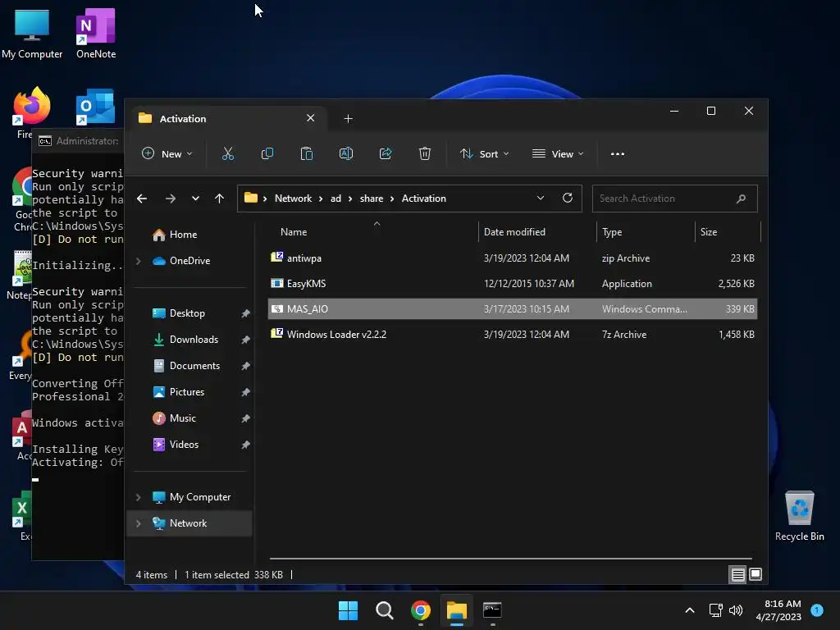Open the View dropdown menu
Screen dimensions: 840x630
point(558,153)
